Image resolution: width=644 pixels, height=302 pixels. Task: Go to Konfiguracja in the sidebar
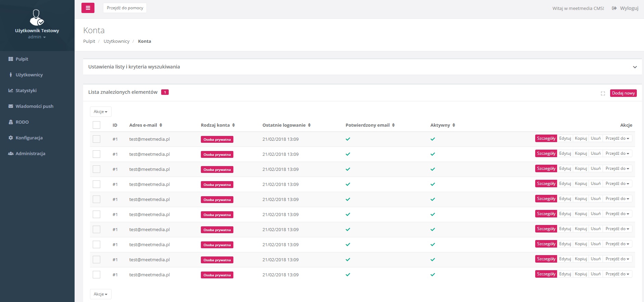(x=29, y=138)
